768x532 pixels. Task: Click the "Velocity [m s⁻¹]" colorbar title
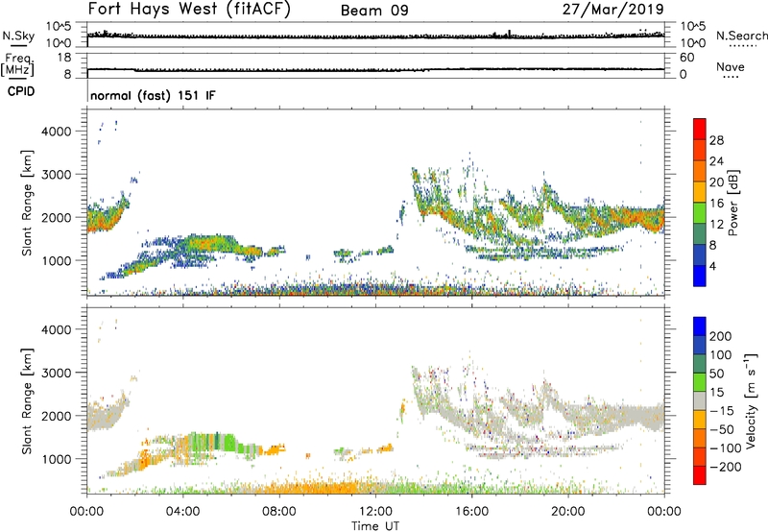[x=750, y=400]
